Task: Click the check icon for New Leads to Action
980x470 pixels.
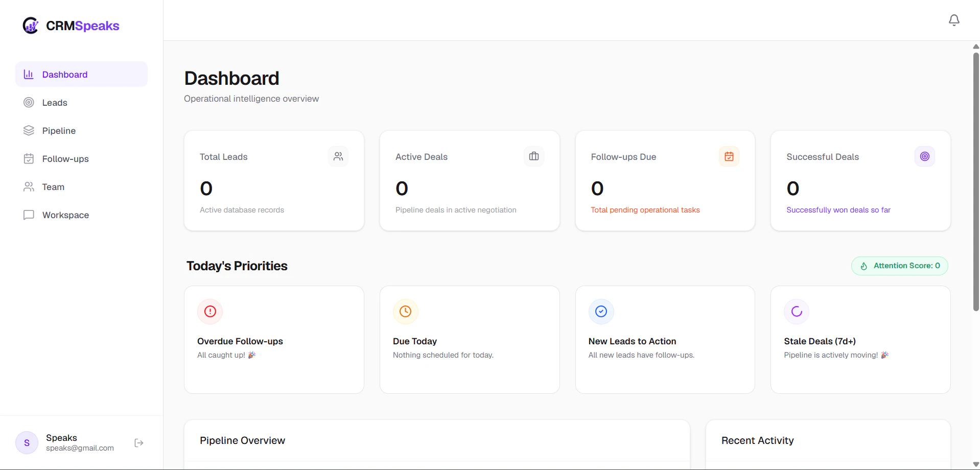Action: pyautogui.click(x=601, y=312)
